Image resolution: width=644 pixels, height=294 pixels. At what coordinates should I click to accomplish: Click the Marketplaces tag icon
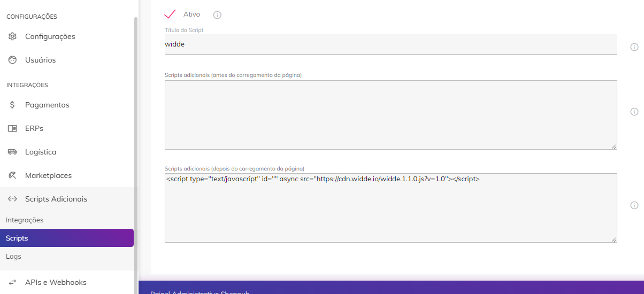coord(12,175)
